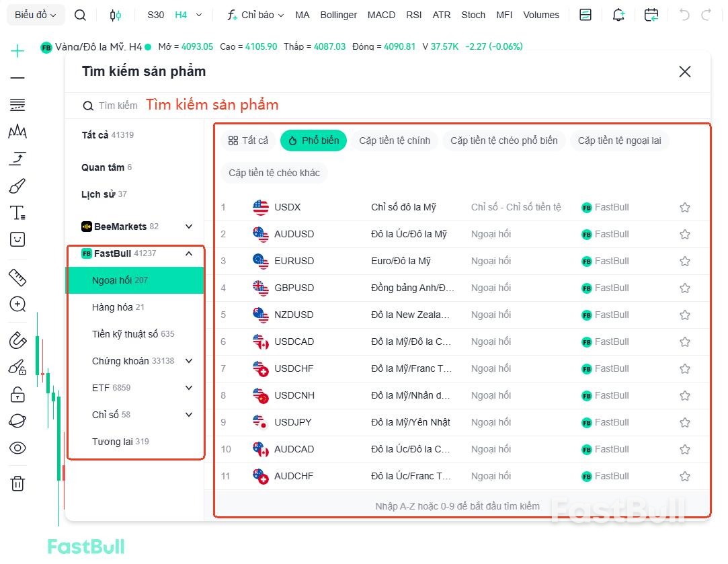Open the candlestick chart type selector

pyautogui.click(x=115, y=15)
